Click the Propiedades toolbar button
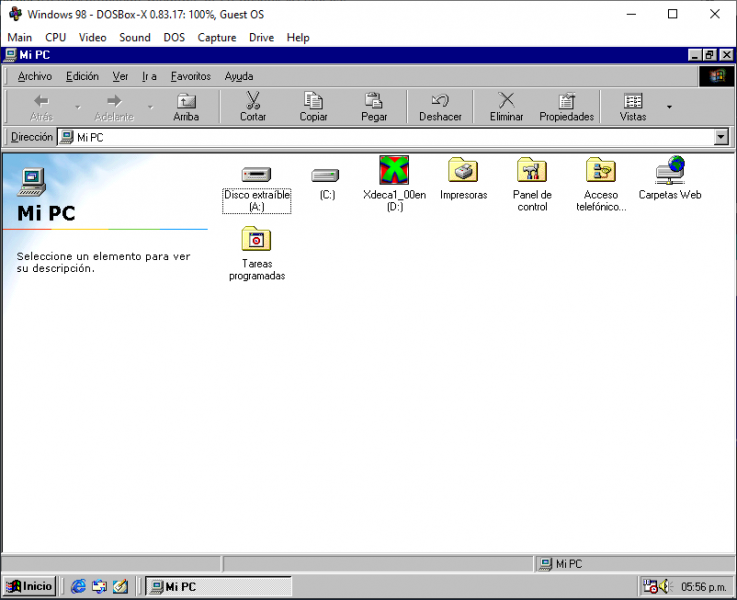This screenshot has height=600, width=737. coord(566,107)
